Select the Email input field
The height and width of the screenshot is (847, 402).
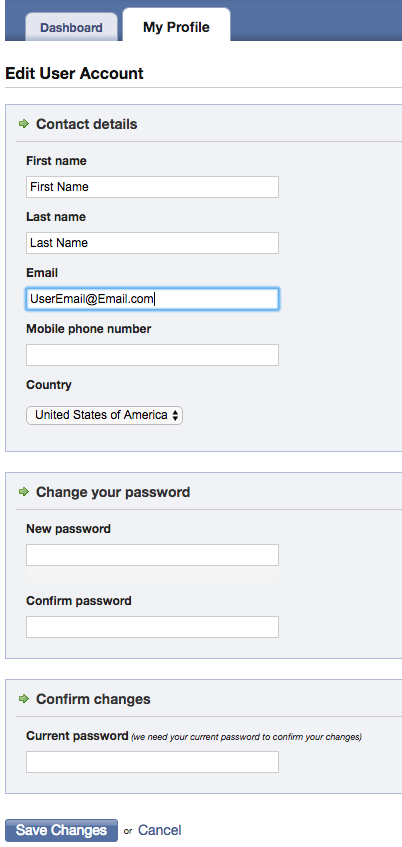(152, 299)
